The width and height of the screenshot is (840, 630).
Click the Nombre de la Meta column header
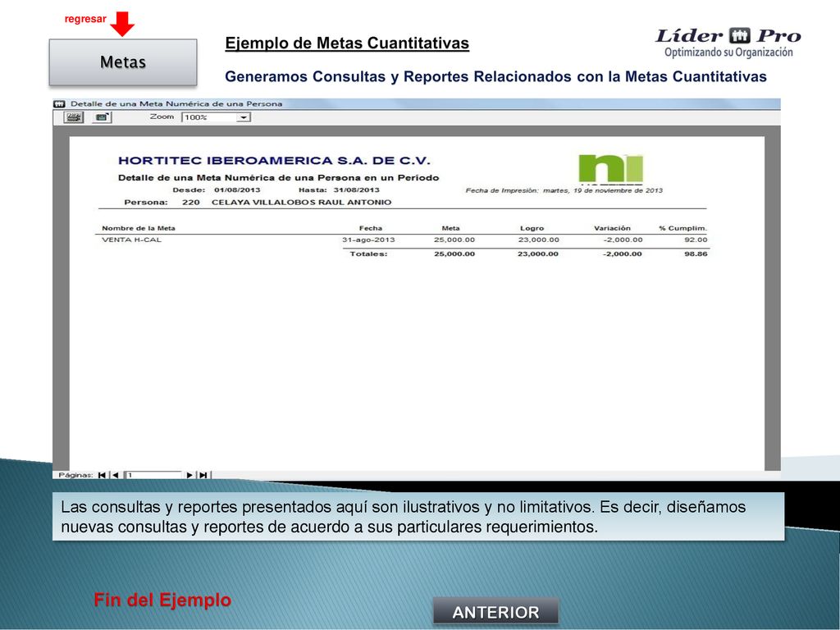coord(139,228)
